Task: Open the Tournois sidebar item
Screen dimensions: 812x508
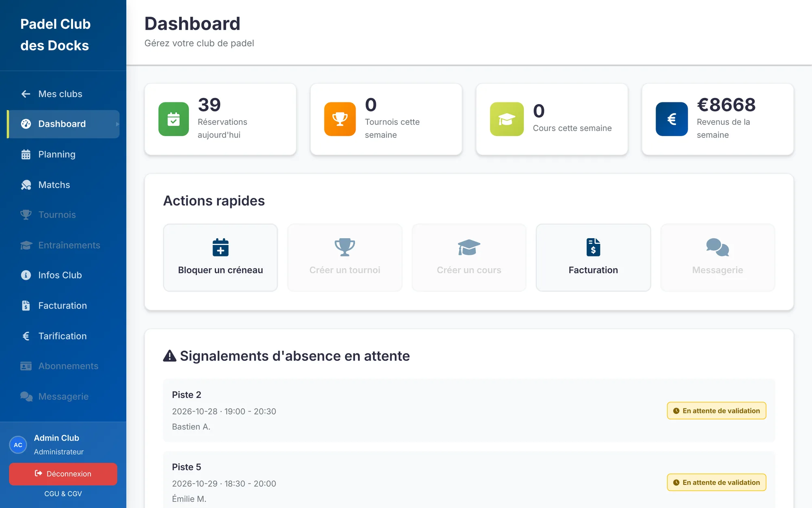Action: coord(63,215)
